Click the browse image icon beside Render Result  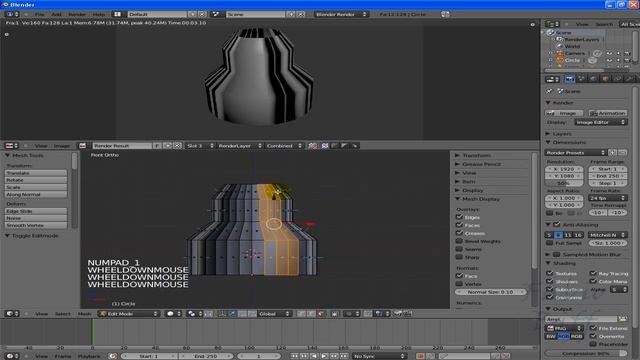point(82,145)
